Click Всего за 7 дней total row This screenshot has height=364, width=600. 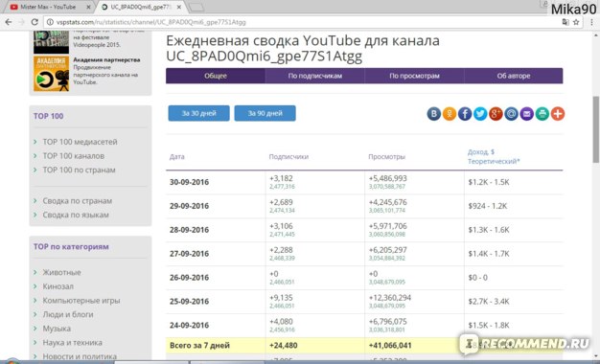pyautogui.click(x=364, y=345)
